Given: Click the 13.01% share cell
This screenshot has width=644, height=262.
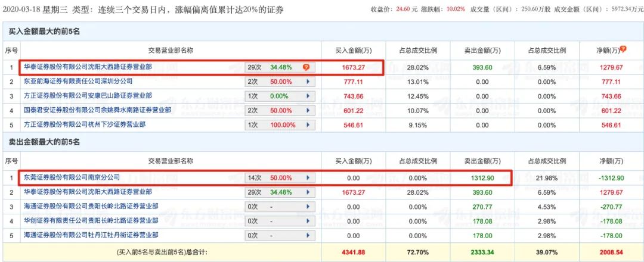Looking at the screenshot, I should (418, 82).
